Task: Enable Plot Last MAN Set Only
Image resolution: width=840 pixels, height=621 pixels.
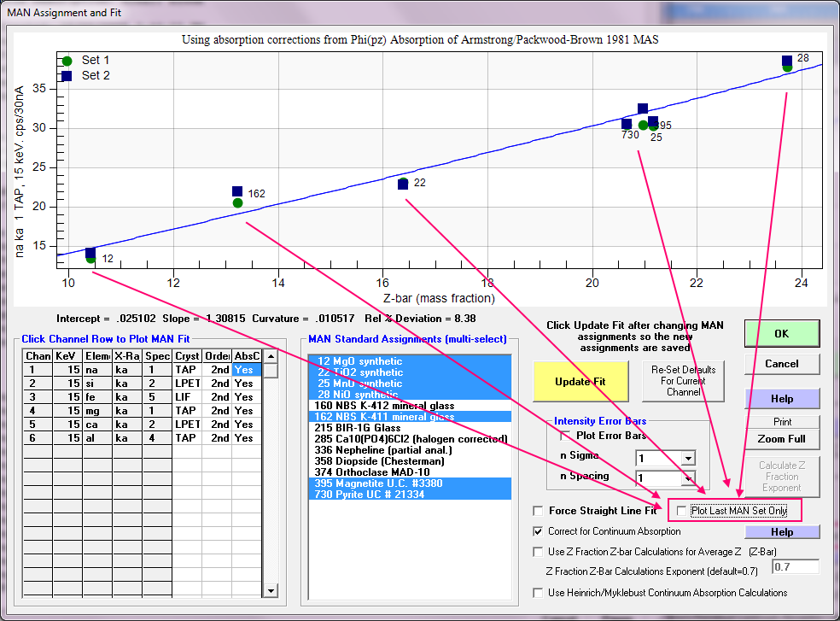Action: click(681, 511)
